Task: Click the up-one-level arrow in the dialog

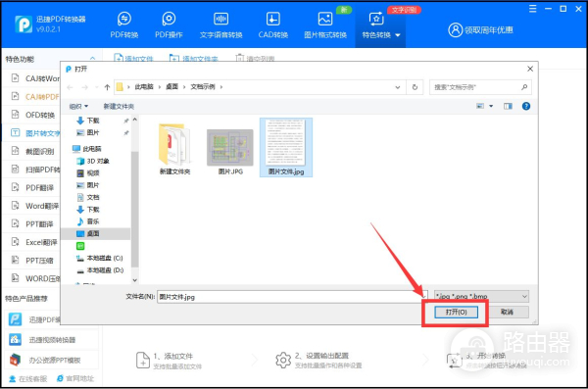Action: [107, 87]
